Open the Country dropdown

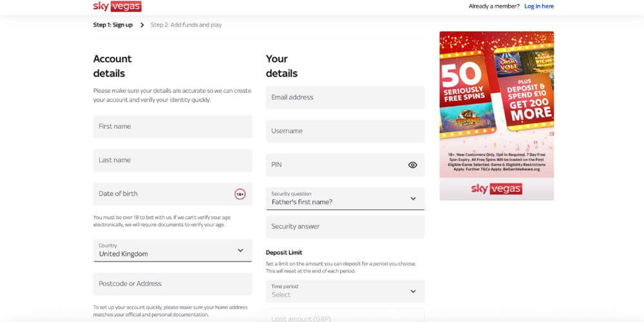pos(173,250)
